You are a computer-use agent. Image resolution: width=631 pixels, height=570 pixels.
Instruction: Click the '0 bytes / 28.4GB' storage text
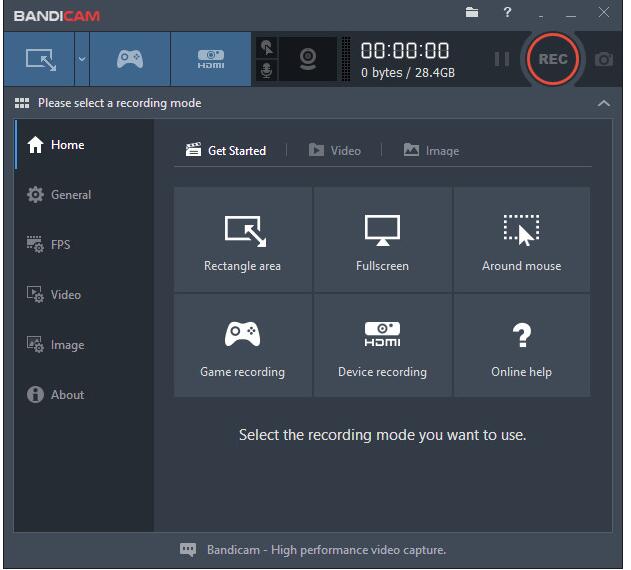click(408, 73)
